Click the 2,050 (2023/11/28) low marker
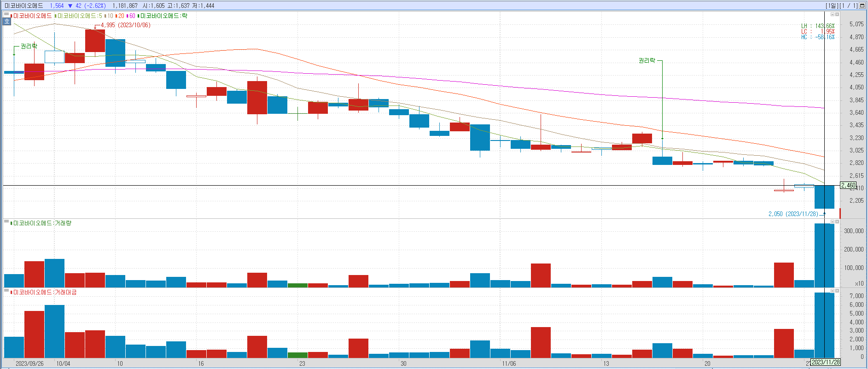 (793, 214)
